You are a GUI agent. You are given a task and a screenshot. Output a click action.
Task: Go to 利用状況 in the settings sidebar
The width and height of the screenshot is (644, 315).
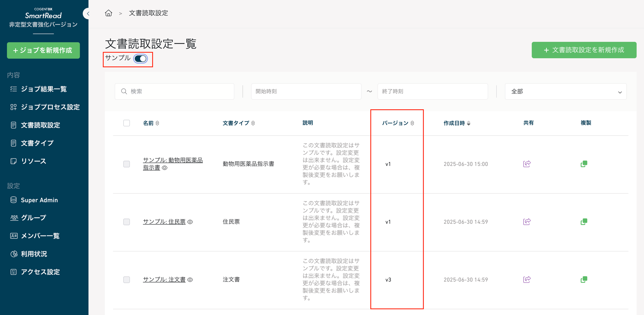(34, 254)
